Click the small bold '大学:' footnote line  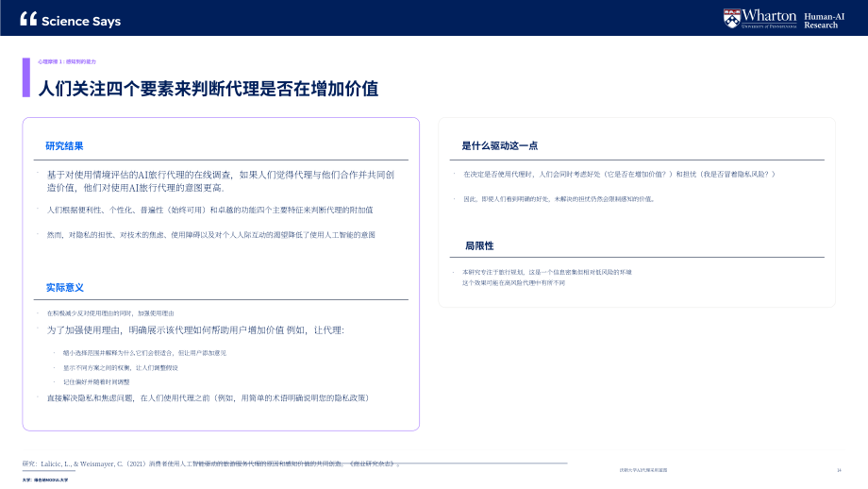[x=45, y=481]
